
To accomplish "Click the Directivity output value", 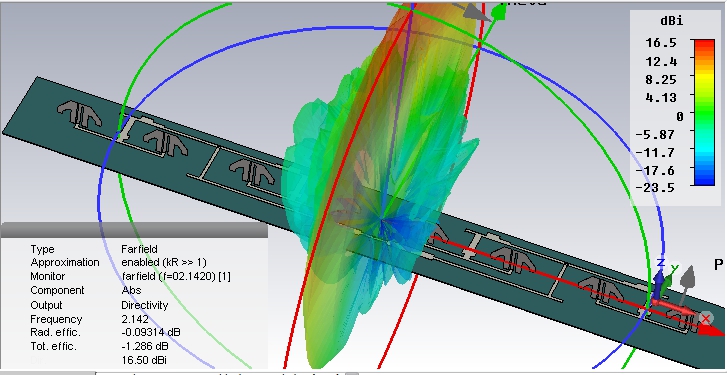I will (144, 305).
